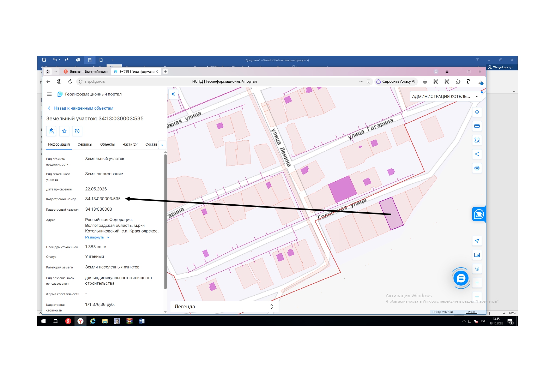Click the print map icon
Viewport: 555px width, 392px height.
477,168
